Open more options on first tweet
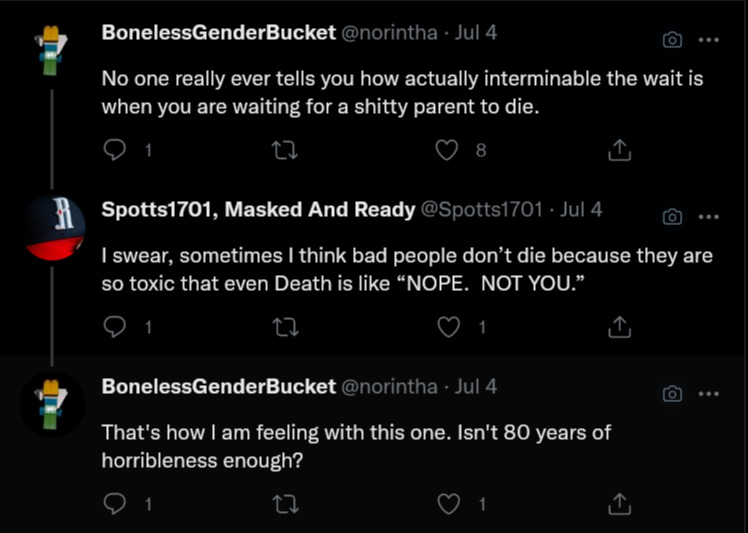Viewport: 748px width, 533px height. tap(708, 40)
